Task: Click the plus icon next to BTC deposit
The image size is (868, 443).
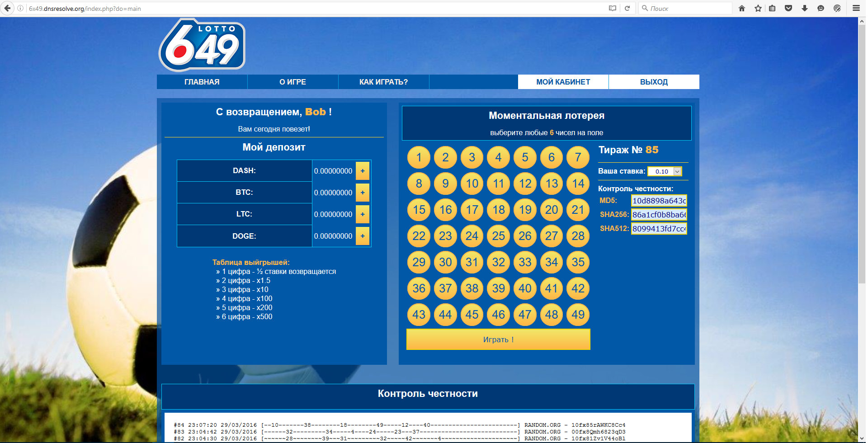Action: pyautogui.click(x=362, y=193)
